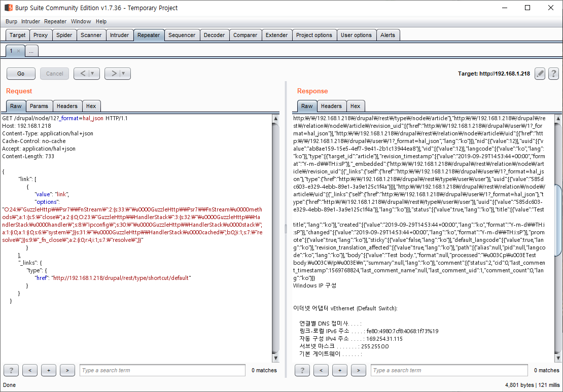The height and width of the screenshot is (392, 563).
Task: Focus the request search term field
Action: (x=162, y=370)
